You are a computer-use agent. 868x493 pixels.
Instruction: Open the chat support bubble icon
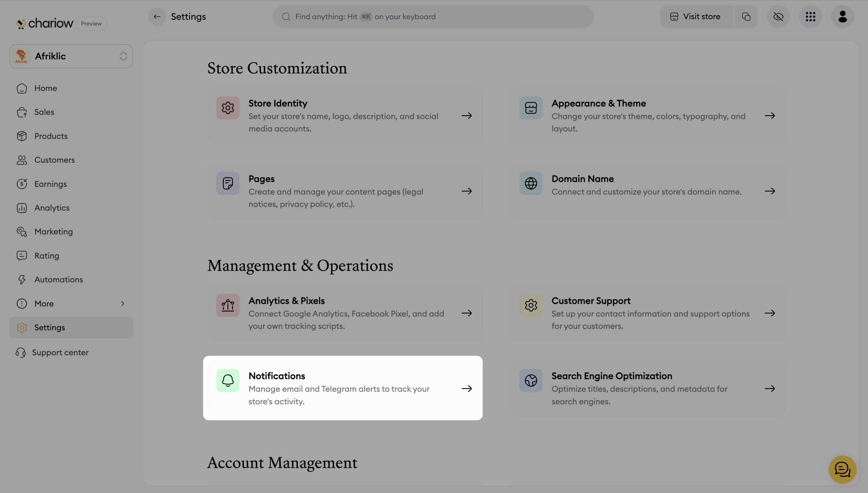click(842, 469)
